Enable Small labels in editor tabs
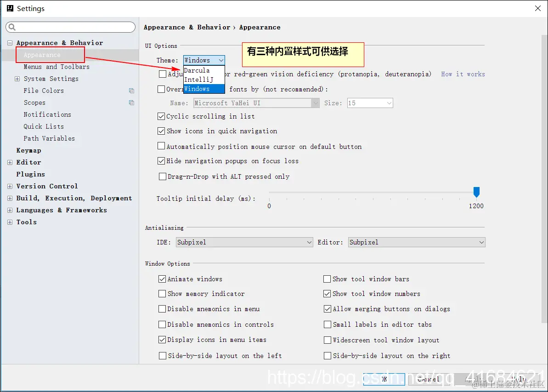 coord(328,324)
